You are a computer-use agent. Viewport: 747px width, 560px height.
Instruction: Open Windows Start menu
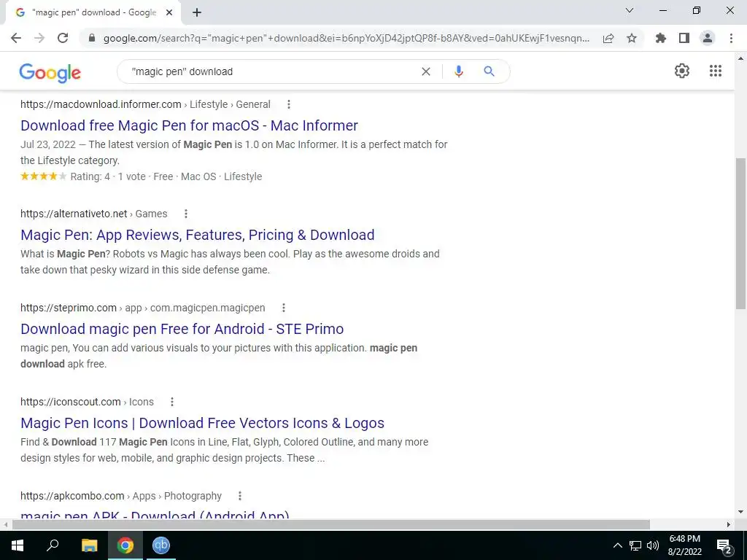tap(18, 545)
